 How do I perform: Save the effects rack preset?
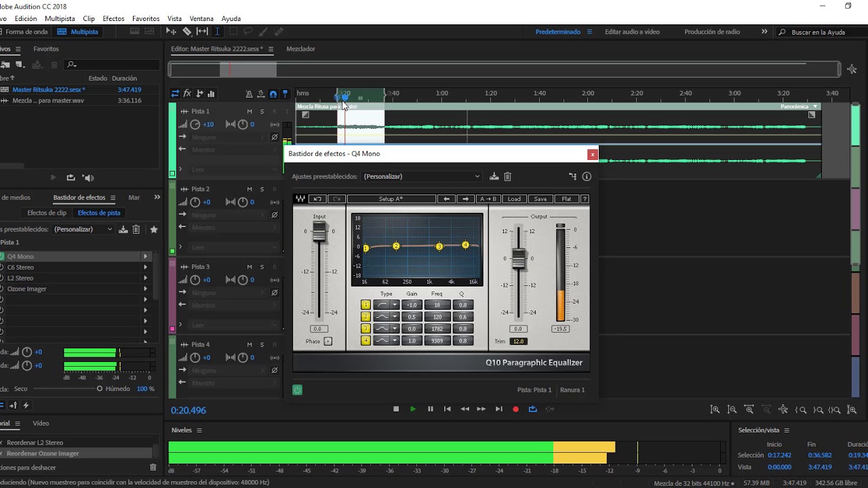point(494,176)
